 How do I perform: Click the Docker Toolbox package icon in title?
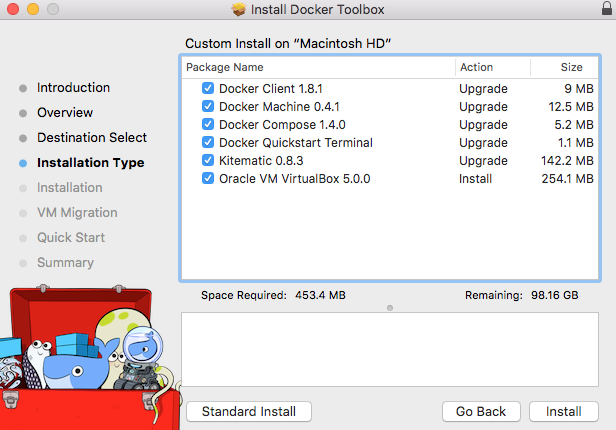[x=238, y=10]
